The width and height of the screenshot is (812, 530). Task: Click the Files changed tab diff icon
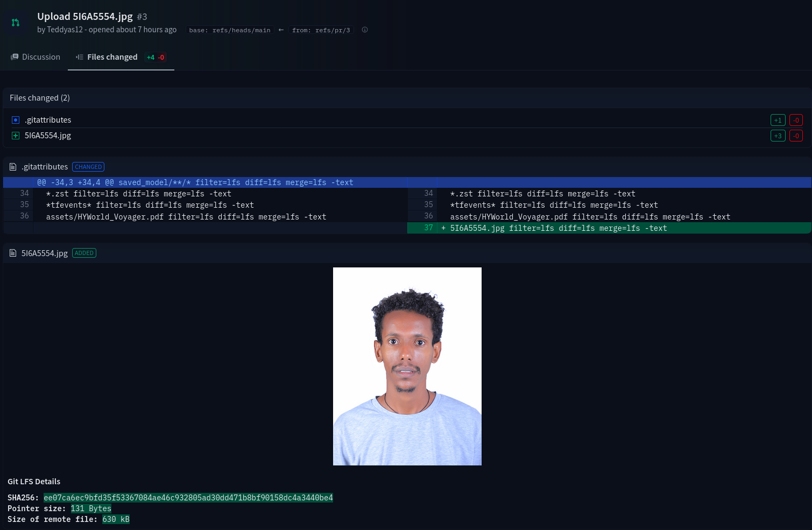pyautogui.click(x=80, y=57)
